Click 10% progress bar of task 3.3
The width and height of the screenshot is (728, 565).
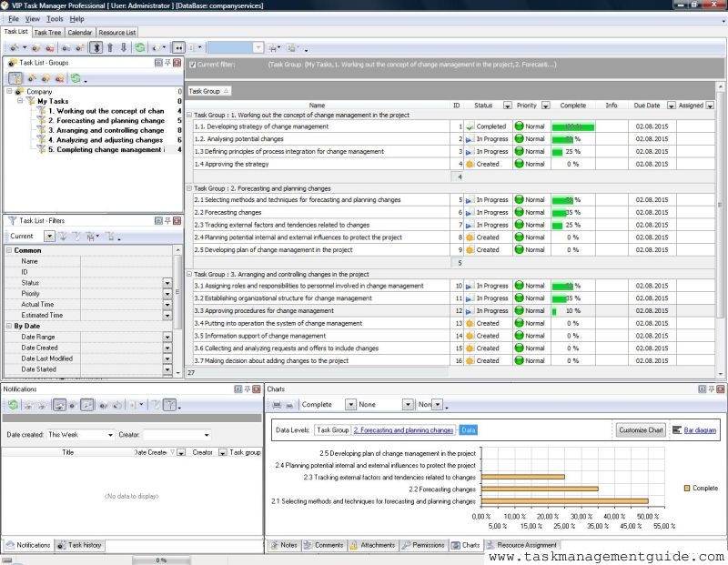tap(554, 311)
